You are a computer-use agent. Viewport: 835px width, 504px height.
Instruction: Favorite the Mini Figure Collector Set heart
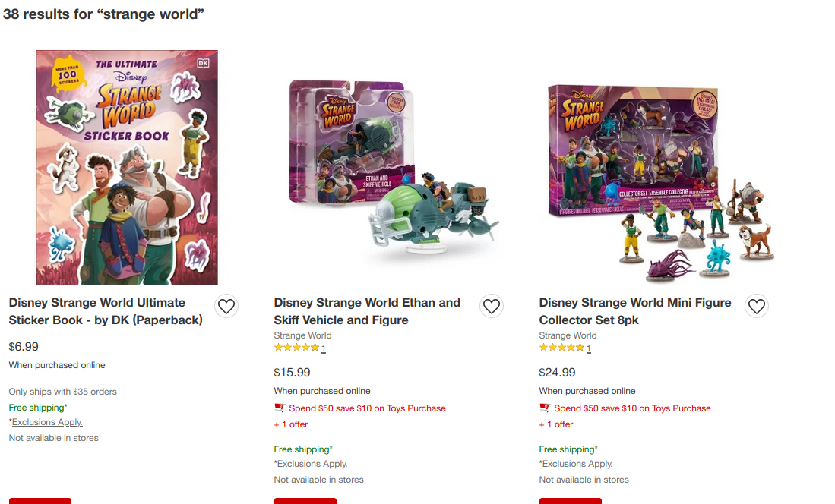click(756, 306)
